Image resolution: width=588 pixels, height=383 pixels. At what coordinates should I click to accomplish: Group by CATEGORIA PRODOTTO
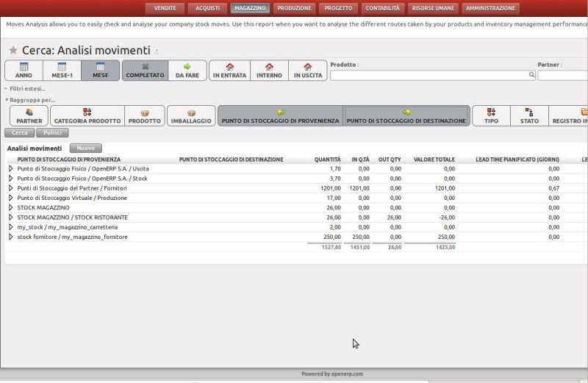[87, 116]
